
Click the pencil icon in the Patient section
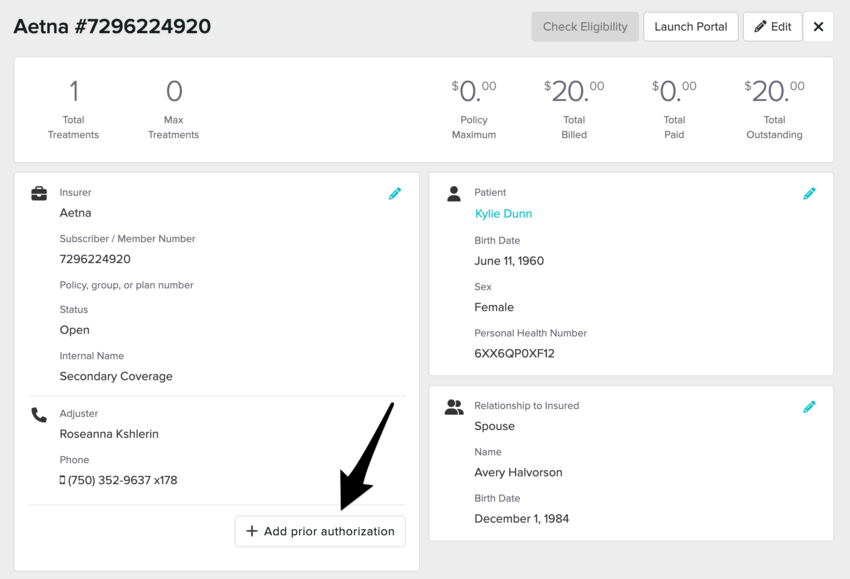coord(809,194)
